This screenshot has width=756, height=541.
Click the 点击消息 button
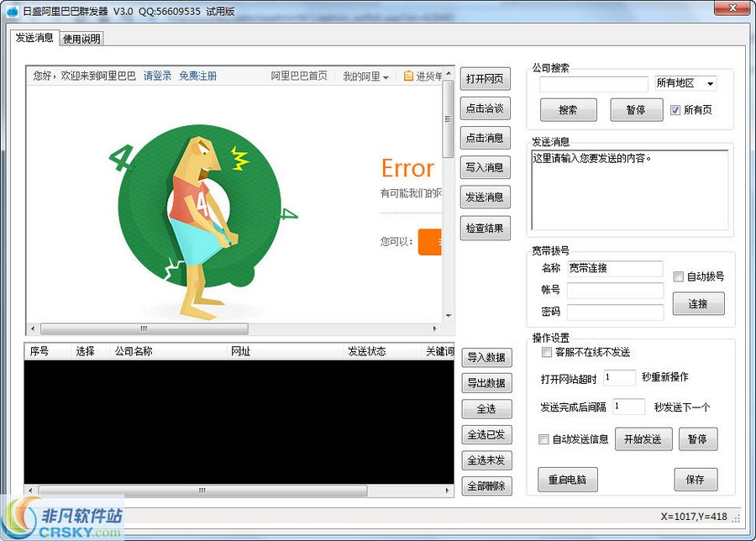click(x=485, y=138)
